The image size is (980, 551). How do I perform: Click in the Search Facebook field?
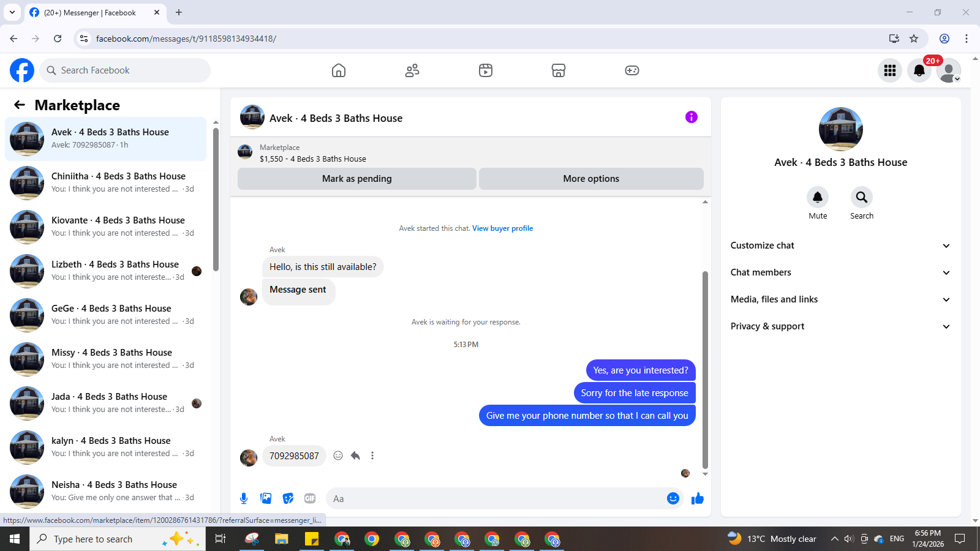[x=125, y=70]
